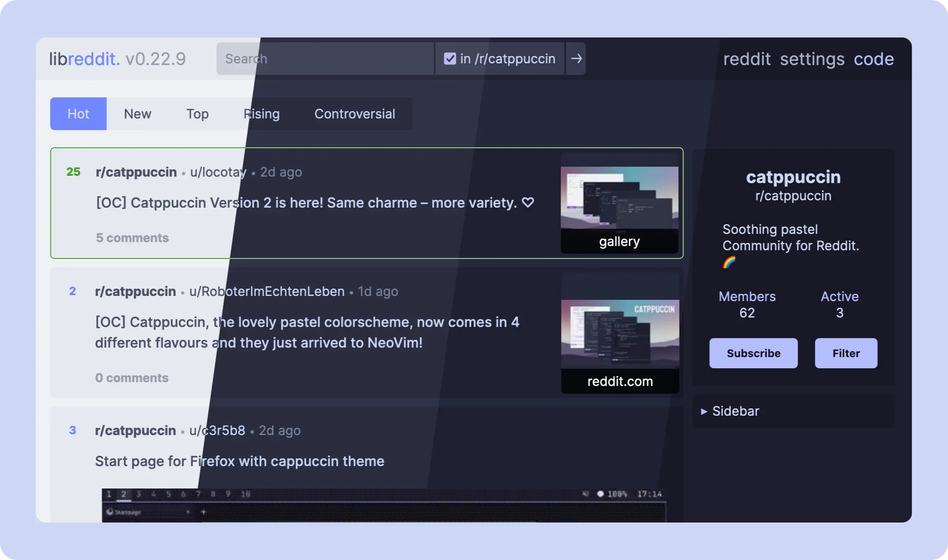This screenshot has height=560, width=948.
Task: Click r/catppuccin on the u/locotay post
Action: pos(136,172)
